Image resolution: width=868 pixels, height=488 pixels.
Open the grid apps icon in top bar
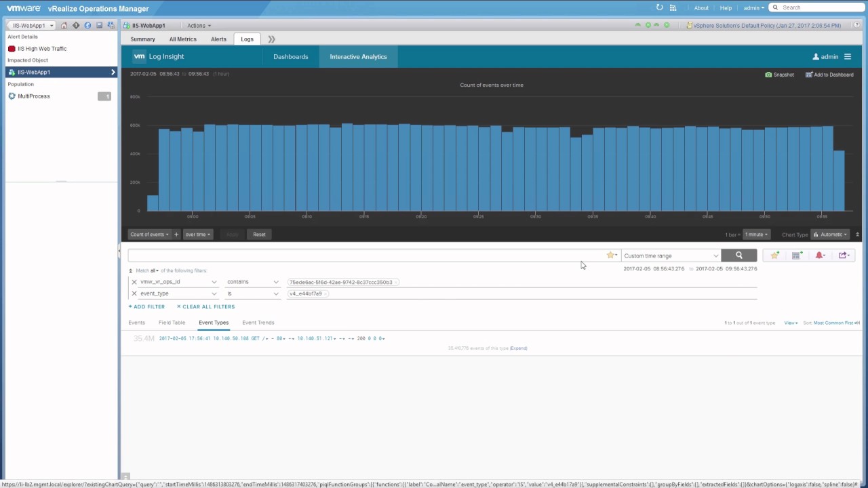click(x=673, y=7)
